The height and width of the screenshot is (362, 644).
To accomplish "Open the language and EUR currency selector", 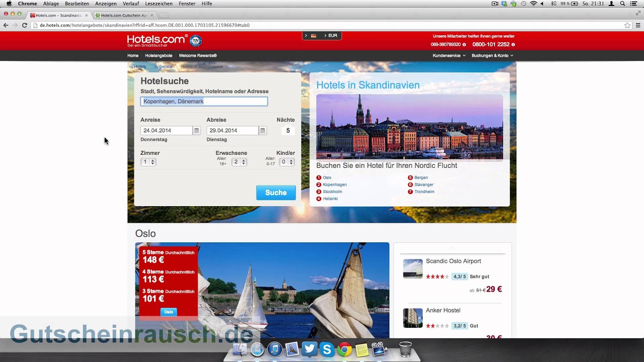I will pos(322,36).
